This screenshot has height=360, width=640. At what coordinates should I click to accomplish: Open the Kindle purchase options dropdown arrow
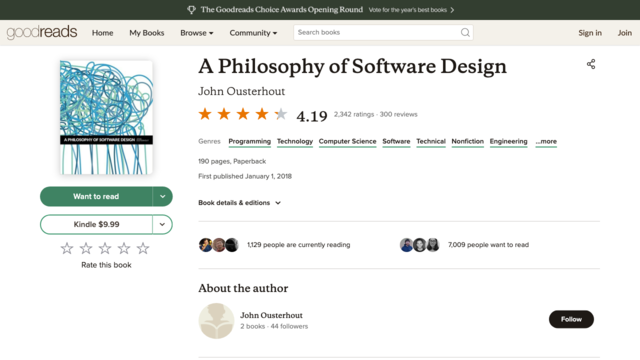tap(162, 224)
